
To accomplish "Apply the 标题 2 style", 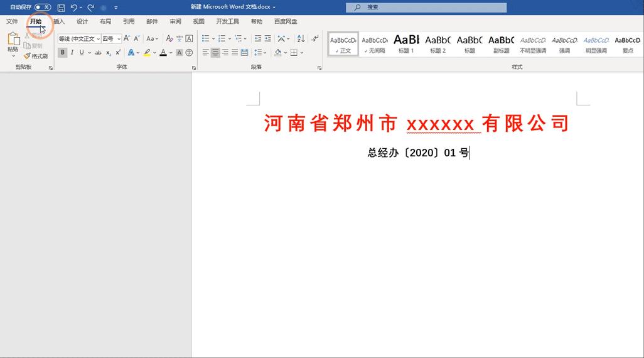I will 438,45.
